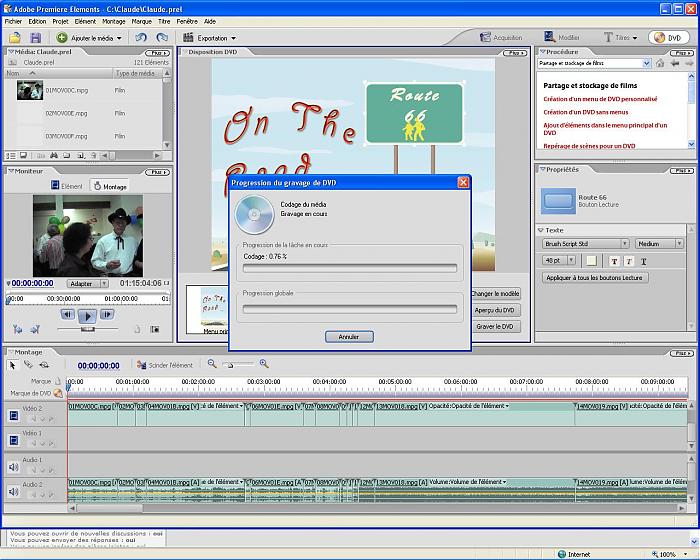Play the montage in the Monitor
Viewport: 700px width, 560px height.
88,316
